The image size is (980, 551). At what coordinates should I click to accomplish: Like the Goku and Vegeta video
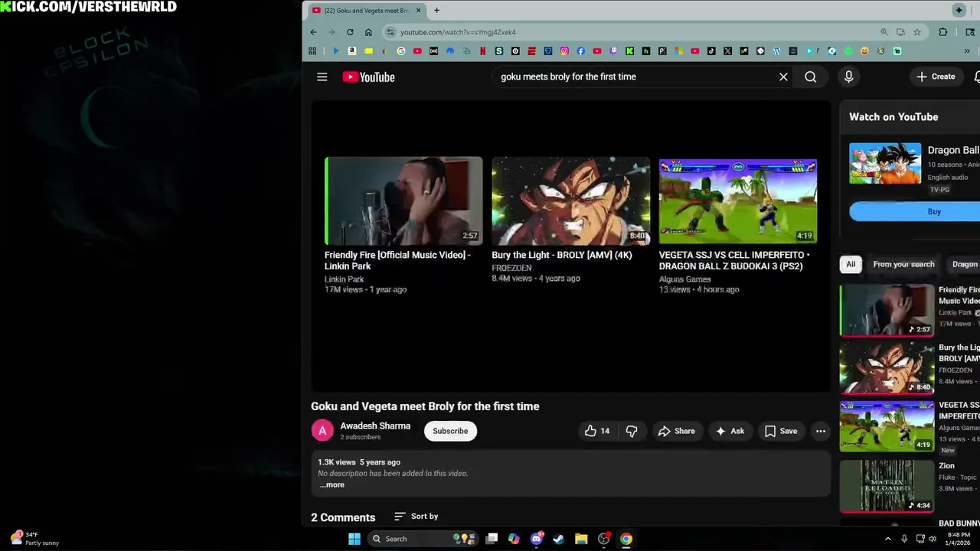coord(597,431)
